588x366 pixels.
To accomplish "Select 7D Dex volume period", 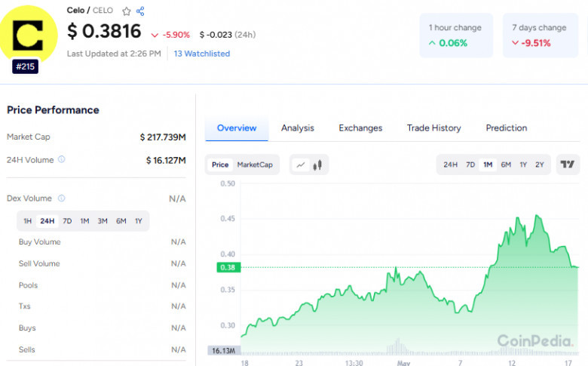I will (x=67, y=221).
